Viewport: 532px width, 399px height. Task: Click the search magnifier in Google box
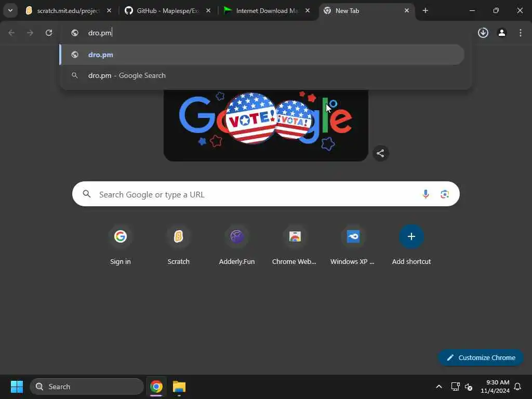pos(87,194)
